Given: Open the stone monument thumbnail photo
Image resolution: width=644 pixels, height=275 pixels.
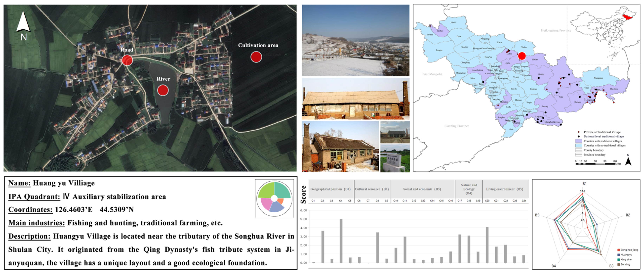Looking at the screenshot, I should pos(395,158).
